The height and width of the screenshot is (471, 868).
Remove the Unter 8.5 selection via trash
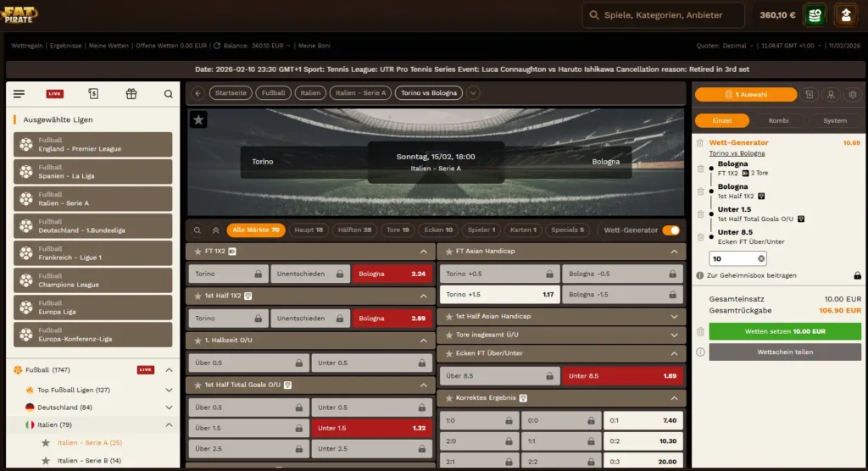[x=700, y=237]
